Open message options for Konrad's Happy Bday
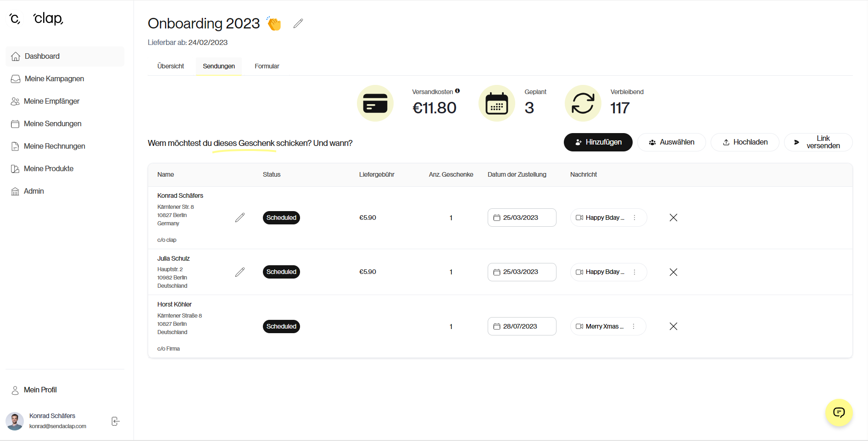This screenshot has width=868, height=441. coord(634,218)
